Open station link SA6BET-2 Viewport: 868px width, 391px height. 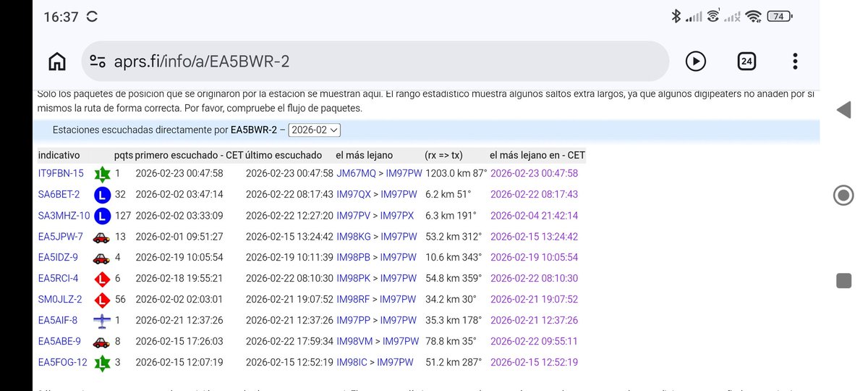(59, 195)
